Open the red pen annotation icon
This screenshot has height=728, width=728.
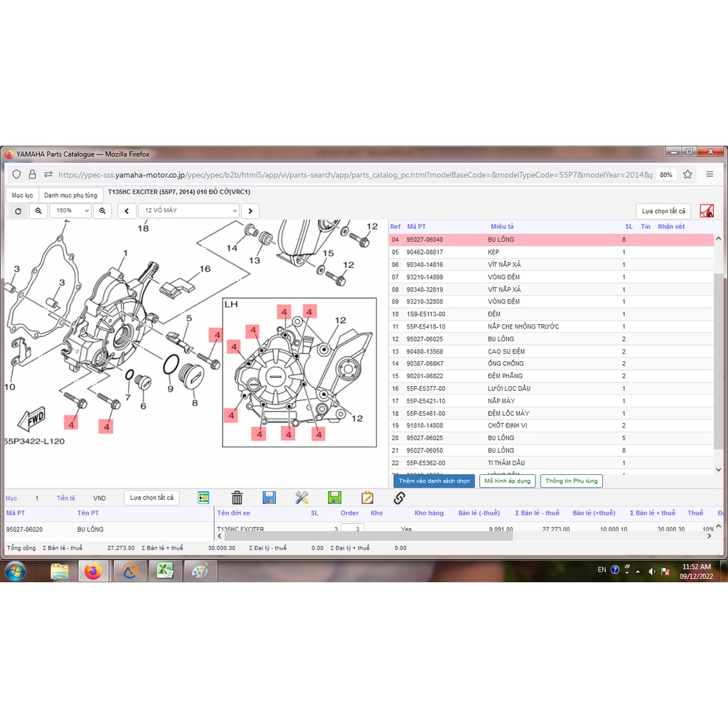pos(707,210)
